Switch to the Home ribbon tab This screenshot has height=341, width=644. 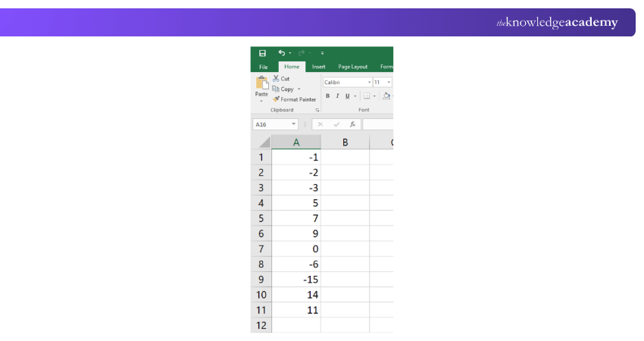(292, 67)
